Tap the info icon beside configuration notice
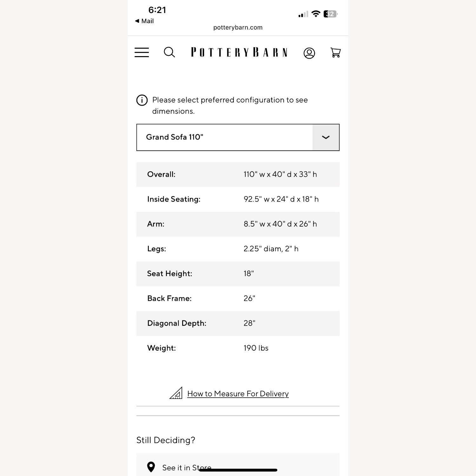 [142, 100]
